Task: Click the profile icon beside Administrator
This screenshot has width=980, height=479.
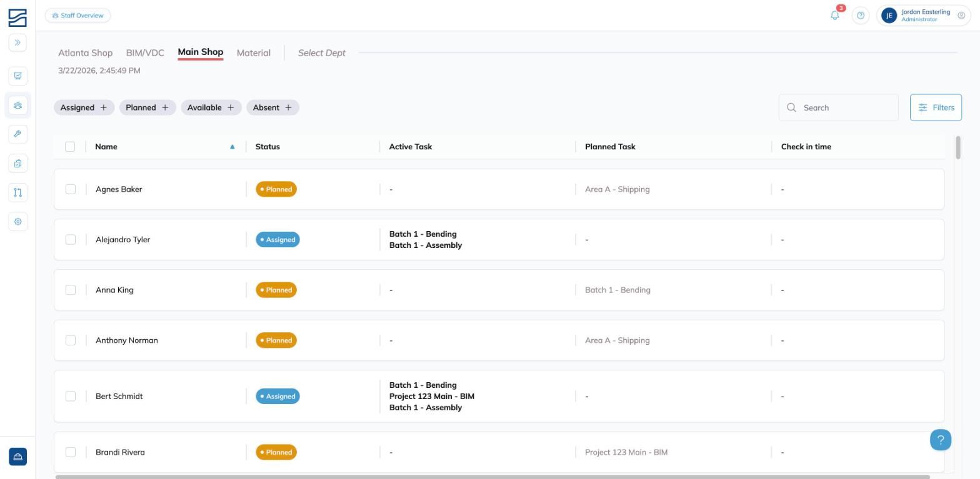Action: click(x=961, y=16)
